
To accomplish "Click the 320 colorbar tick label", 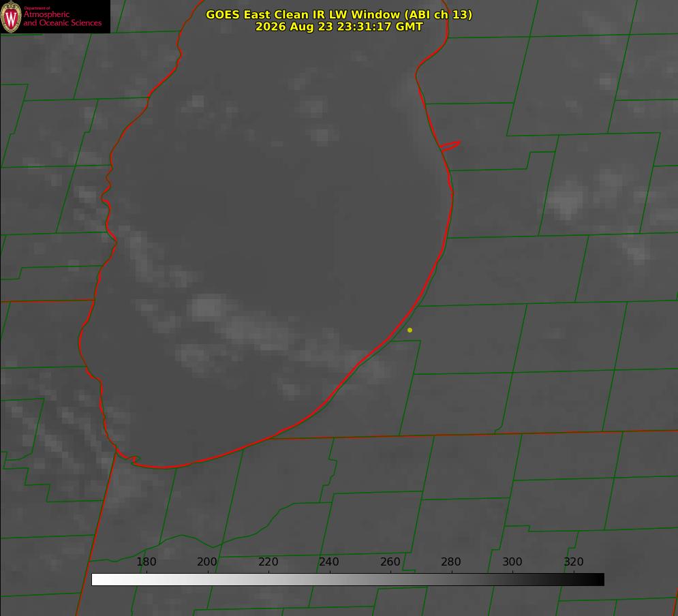I will tap(574, 562).
